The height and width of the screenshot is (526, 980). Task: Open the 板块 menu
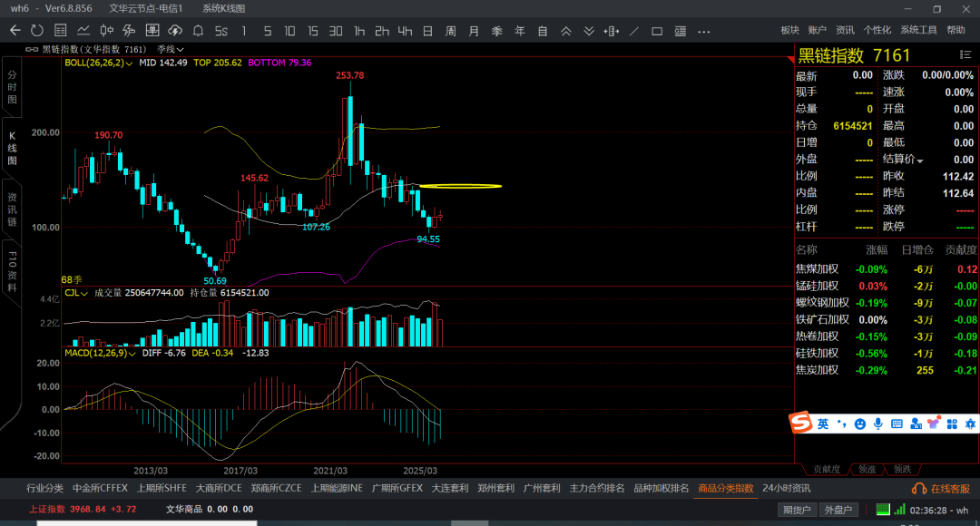click(x=790, y=30)
